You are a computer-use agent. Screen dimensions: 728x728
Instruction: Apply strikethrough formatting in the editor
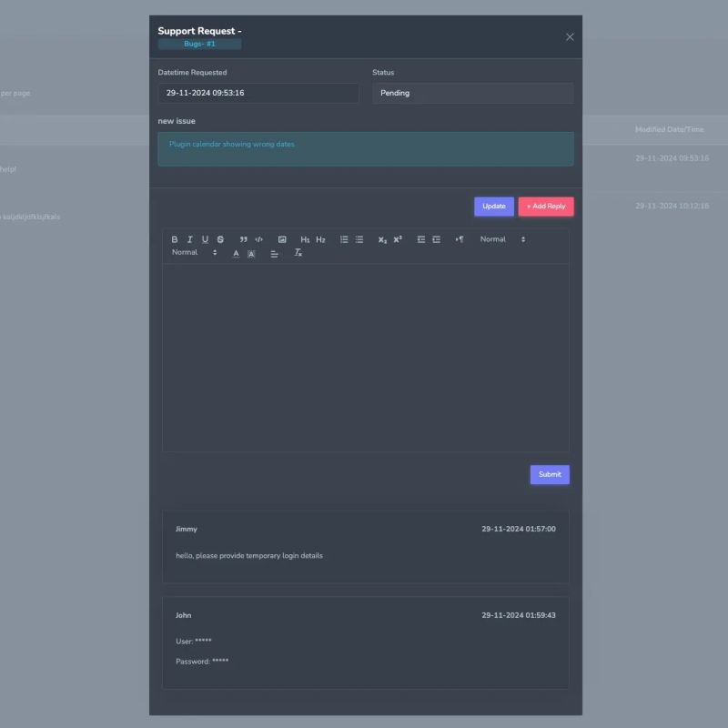click(220, 239)
